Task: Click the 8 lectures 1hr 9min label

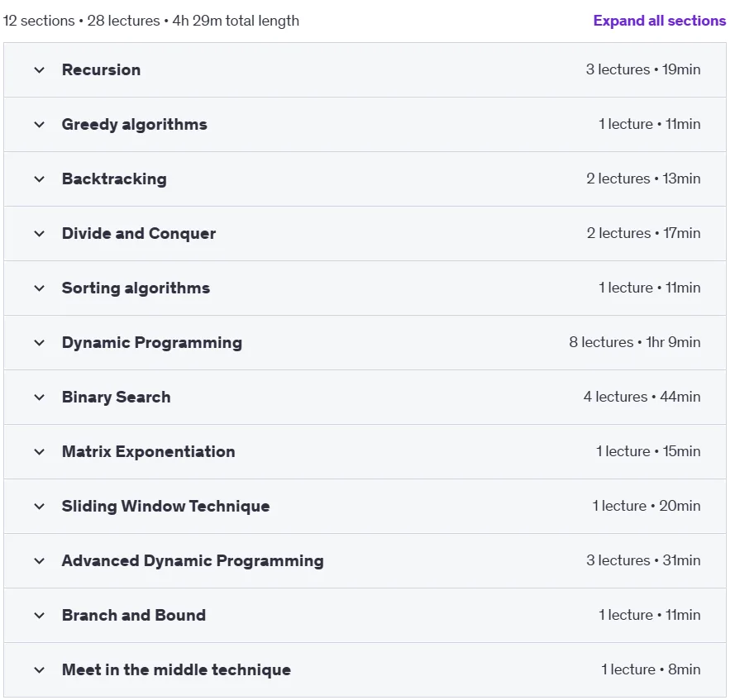Action: click(635, 342)
